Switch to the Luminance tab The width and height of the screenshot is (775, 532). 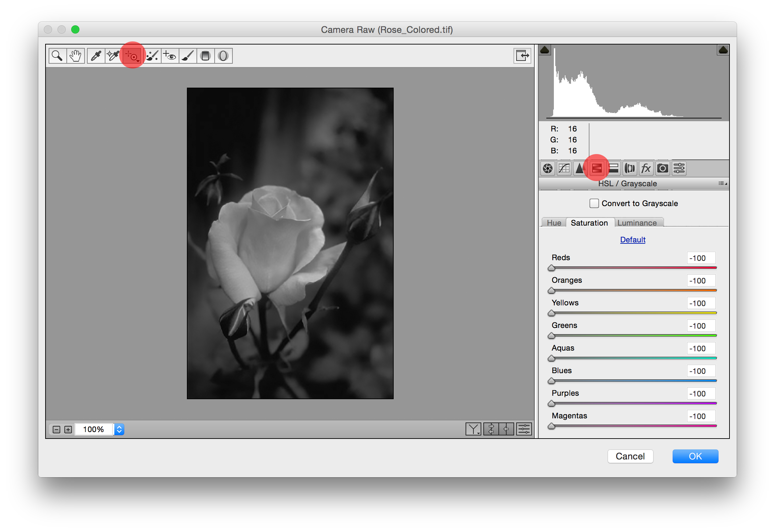click(637, 223)
